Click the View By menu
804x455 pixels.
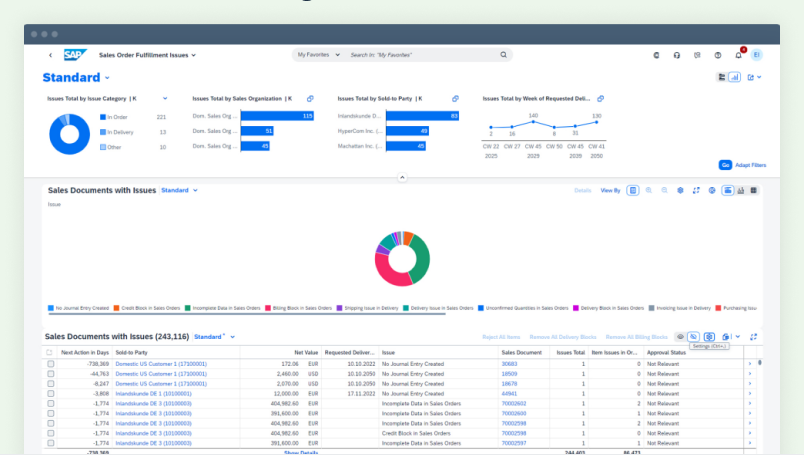[x=610, y=190]
